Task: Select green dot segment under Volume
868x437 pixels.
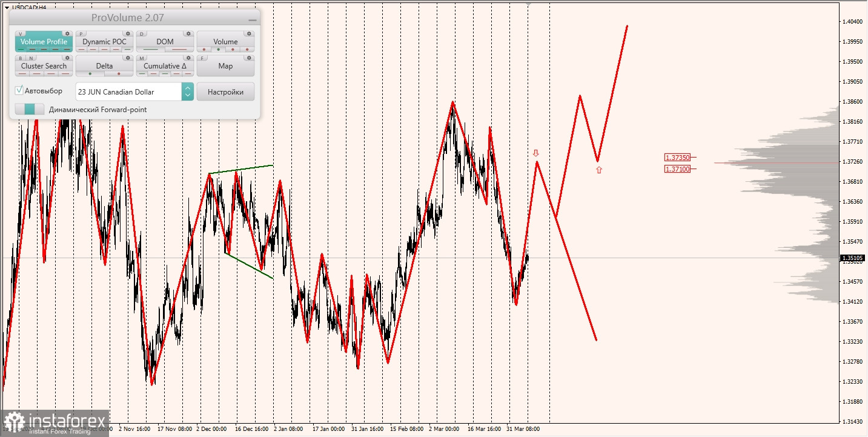Action: [x=219, y=49]
